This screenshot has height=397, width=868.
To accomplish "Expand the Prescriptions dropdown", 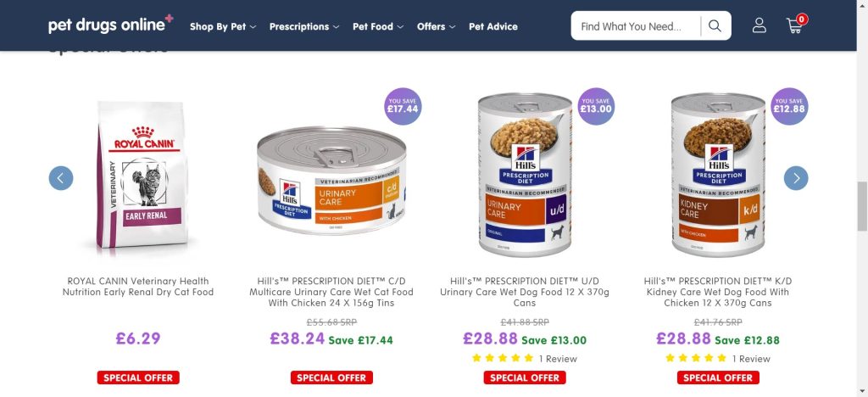I will (304, 26).
